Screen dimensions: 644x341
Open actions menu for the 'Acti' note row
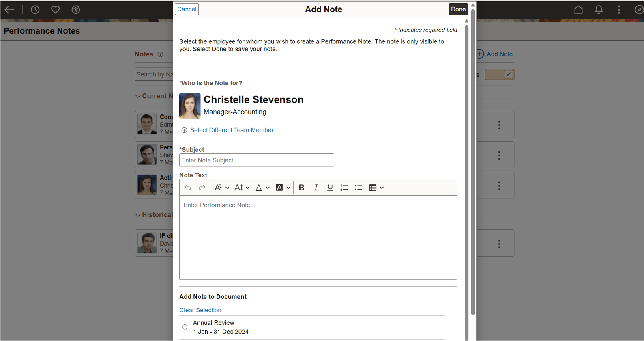tap(499, 186)
